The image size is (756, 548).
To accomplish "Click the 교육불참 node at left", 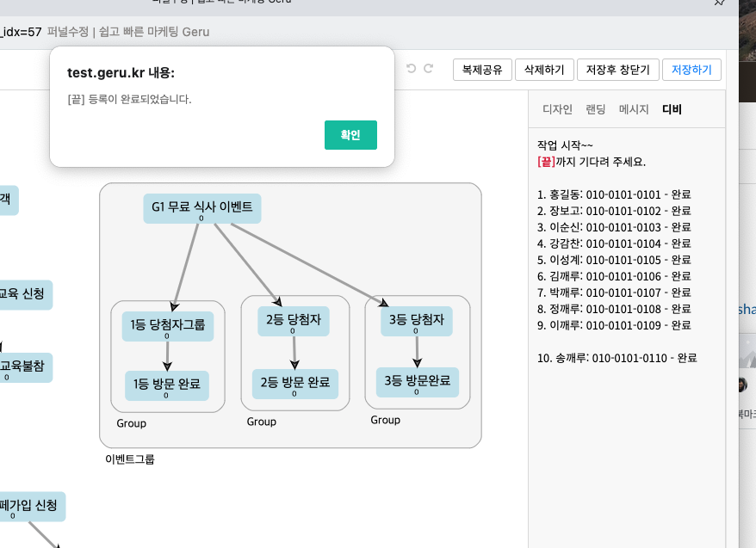I will tap(23, 368).
